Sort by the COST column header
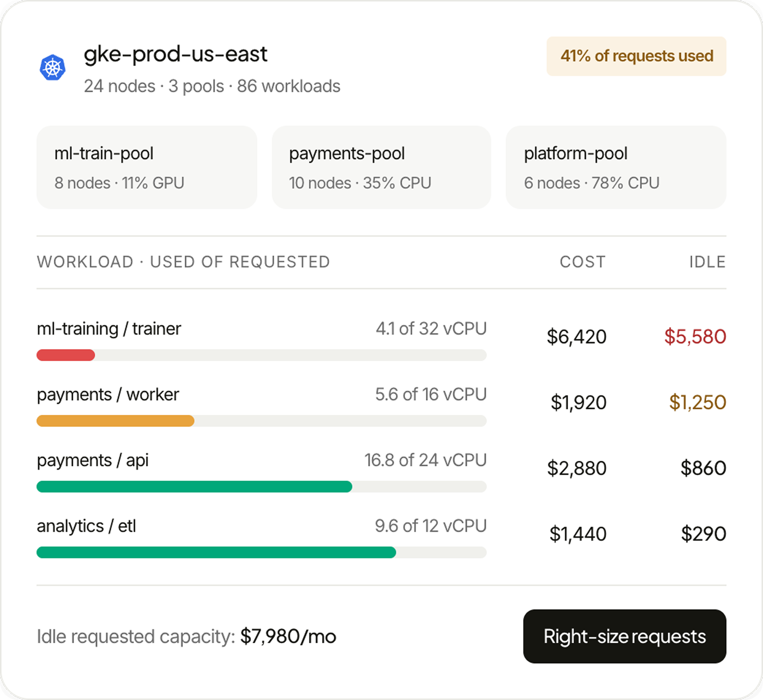 583,262
